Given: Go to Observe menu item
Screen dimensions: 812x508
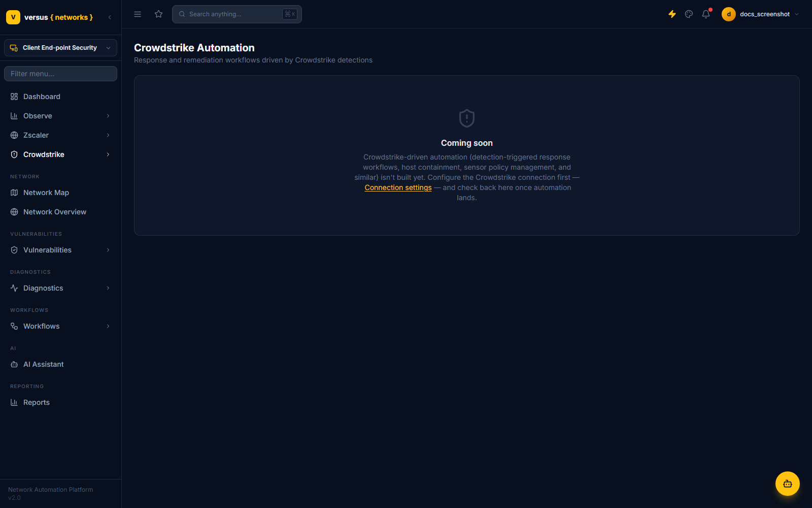Looking at the screenshot, I should point(60,116).
